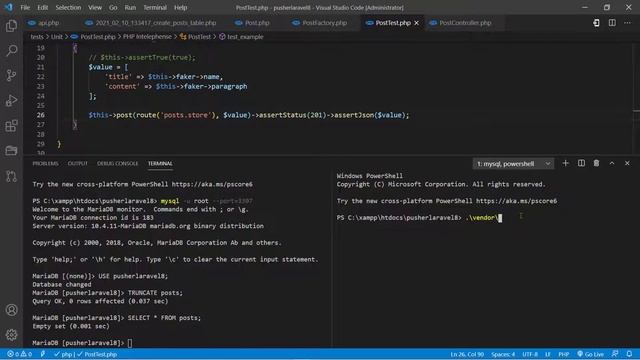Open the Run menu
This screenshot has width=640, height=360.
point(130,7)
